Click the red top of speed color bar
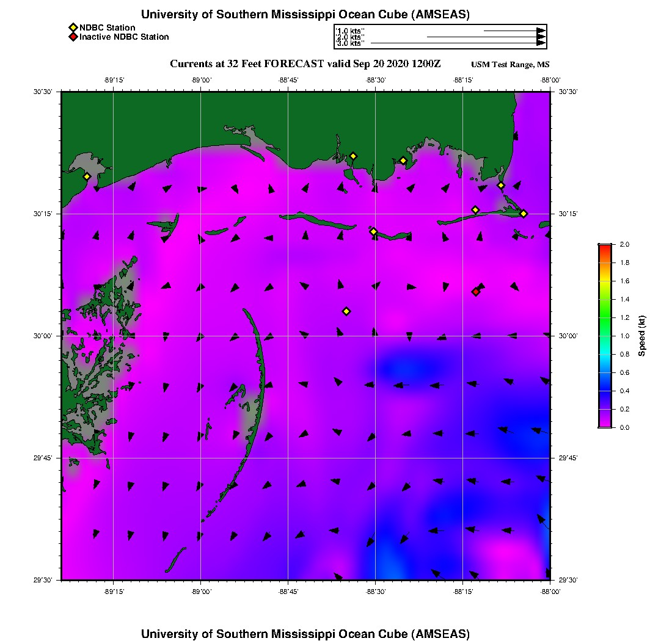This screenshot has width=672, height=641. pyautogui.click(x=604, y=248)
